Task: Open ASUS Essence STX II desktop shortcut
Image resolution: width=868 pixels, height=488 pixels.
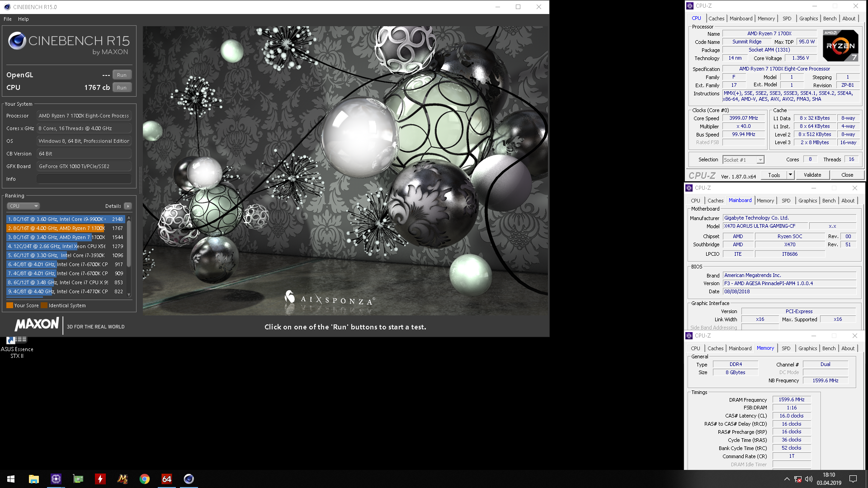Action: tap(17, 347)
